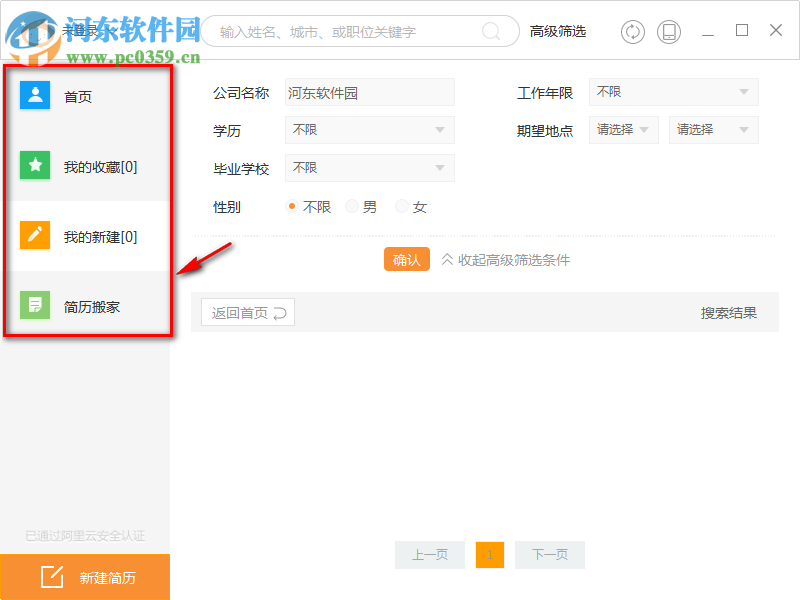Viewport: 800px width, 600px height.
Task: Click the refresh sync icon
Action: 632,31
